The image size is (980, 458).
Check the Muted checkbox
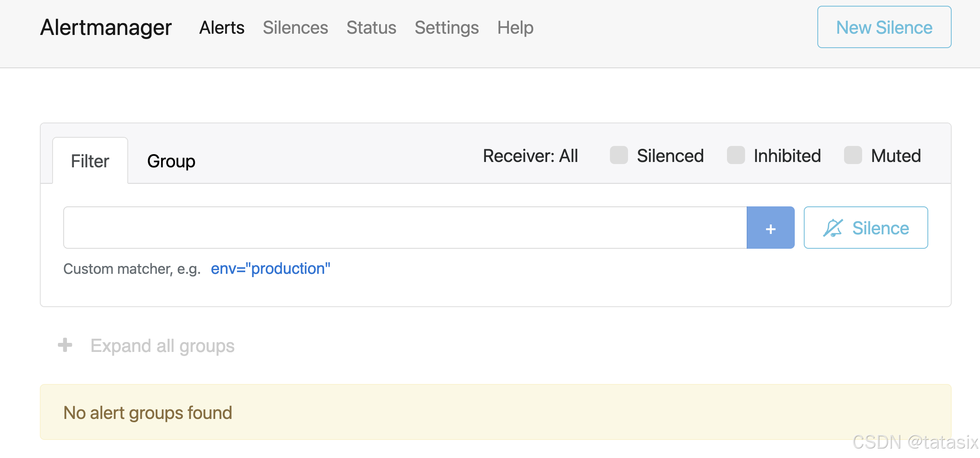point(853,155)
